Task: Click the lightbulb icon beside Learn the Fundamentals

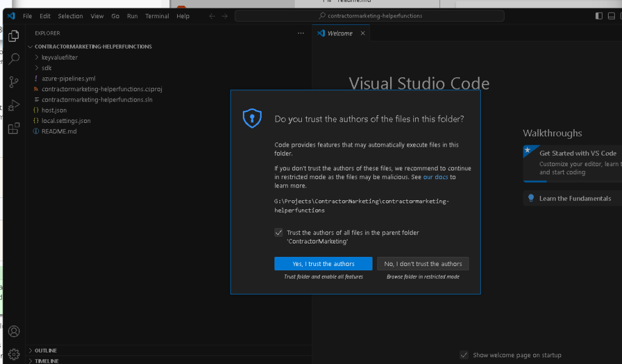Action: (531, 198)
